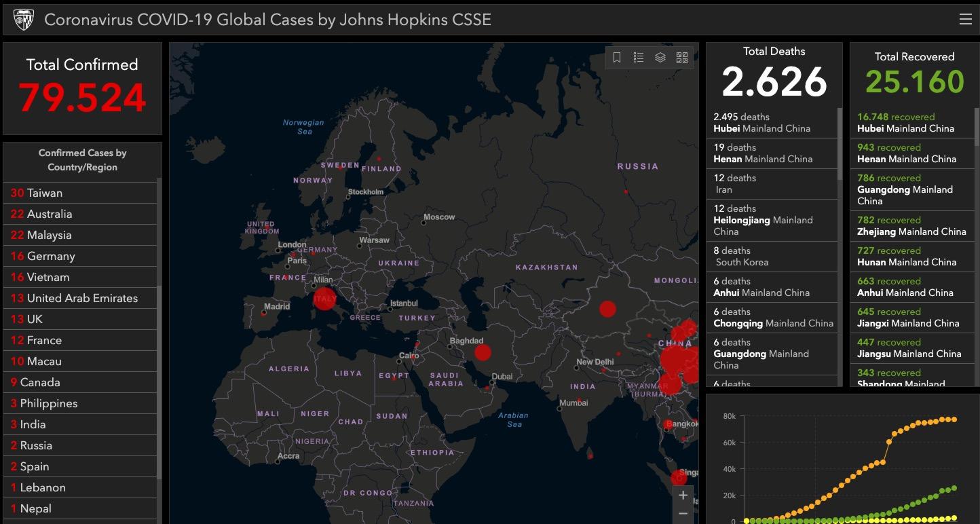Select Philippines in confirmed cases list

pyautogui.click(x=79, y=403)
